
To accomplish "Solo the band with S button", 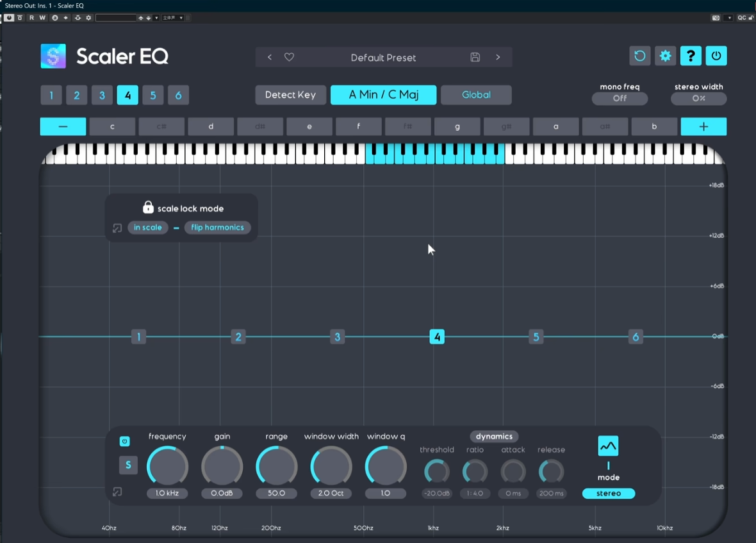I will click(128, 465).
